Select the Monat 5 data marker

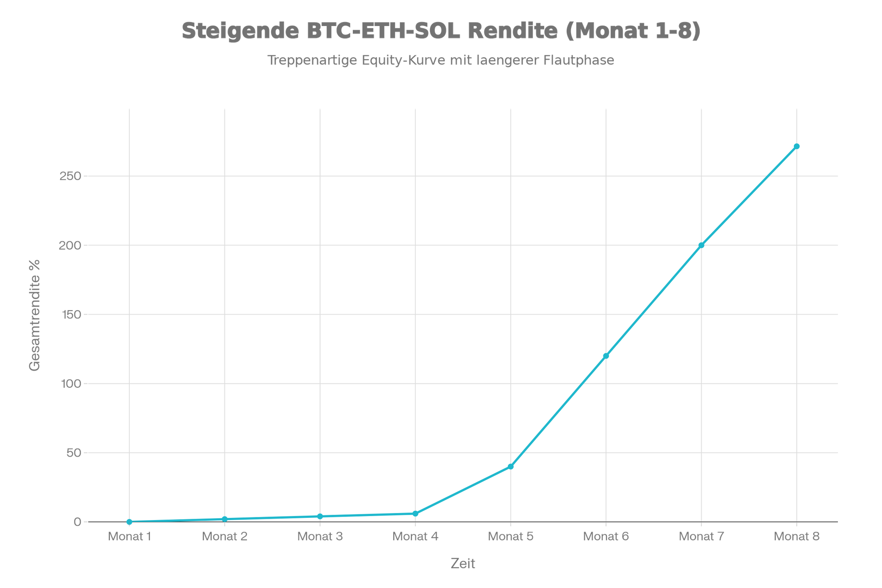(511, 466)
